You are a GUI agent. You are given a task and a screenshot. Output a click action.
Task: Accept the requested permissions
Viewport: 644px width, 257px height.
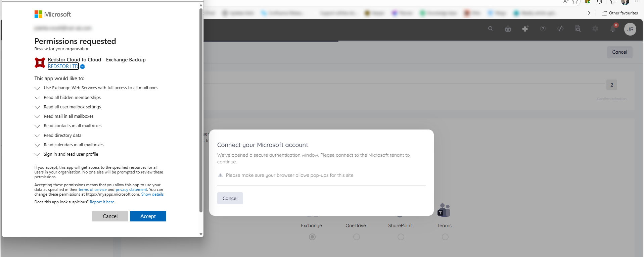[148, 216]
